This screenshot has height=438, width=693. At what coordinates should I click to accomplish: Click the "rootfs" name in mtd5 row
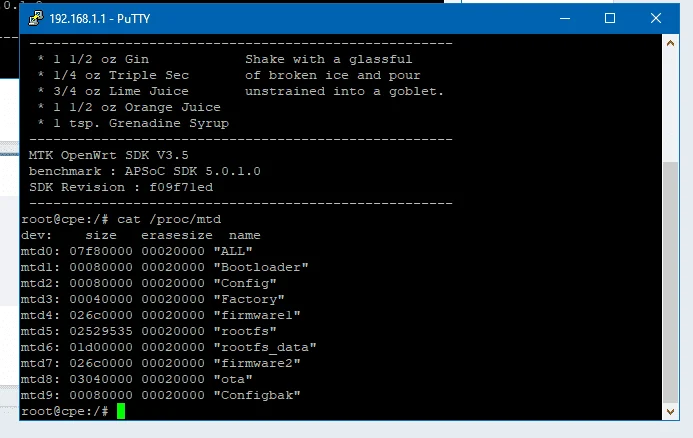245,331
